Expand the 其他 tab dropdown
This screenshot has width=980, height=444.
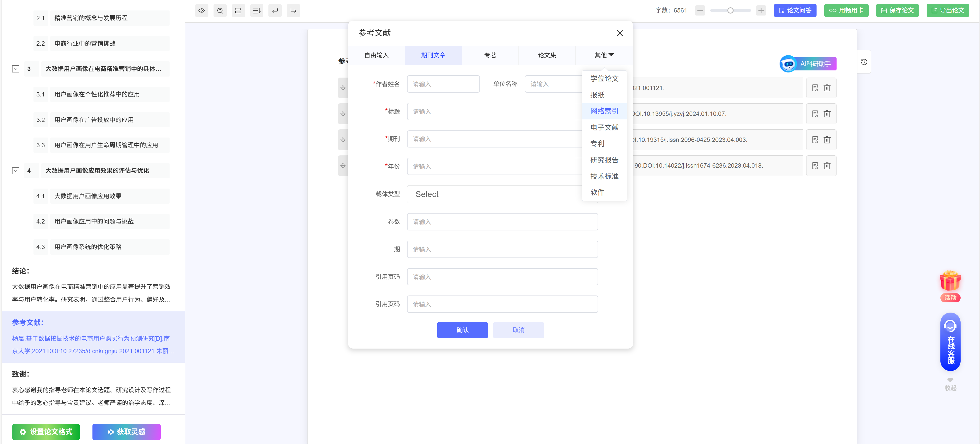[604, 55]
